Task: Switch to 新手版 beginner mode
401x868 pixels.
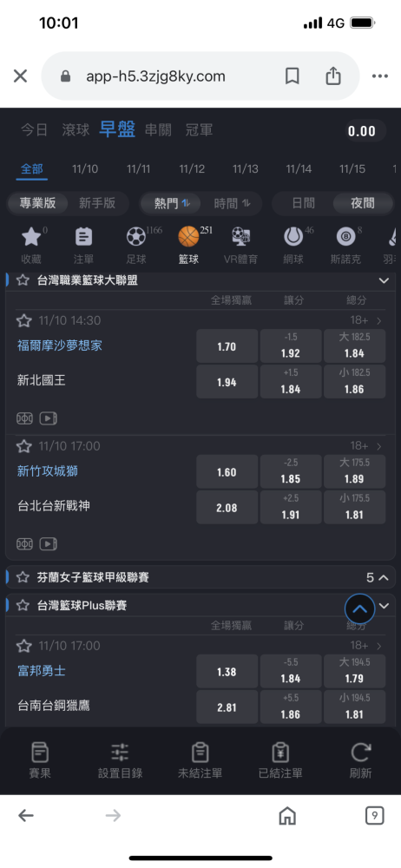Action: click(x=97, y=203)
